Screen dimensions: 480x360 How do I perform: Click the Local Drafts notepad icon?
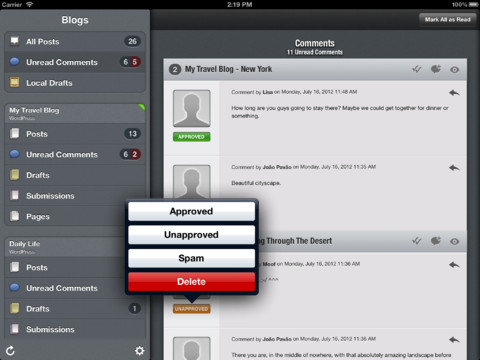tap(15, 82)
